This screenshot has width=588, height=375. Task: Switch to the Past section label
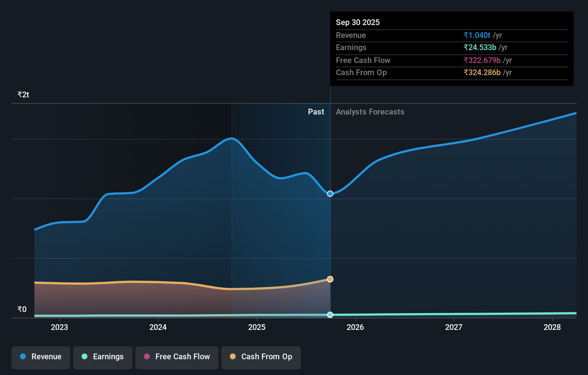click(x=316, y=112)
